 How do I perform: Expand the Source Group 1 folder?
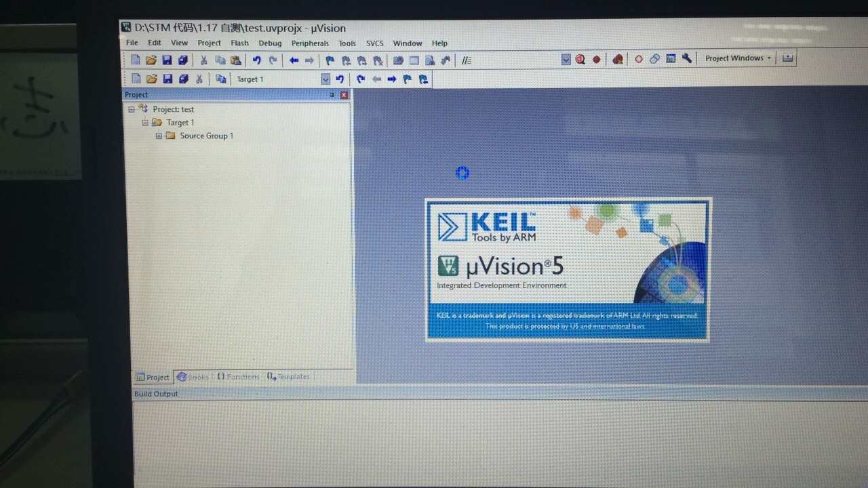point(159,136)
